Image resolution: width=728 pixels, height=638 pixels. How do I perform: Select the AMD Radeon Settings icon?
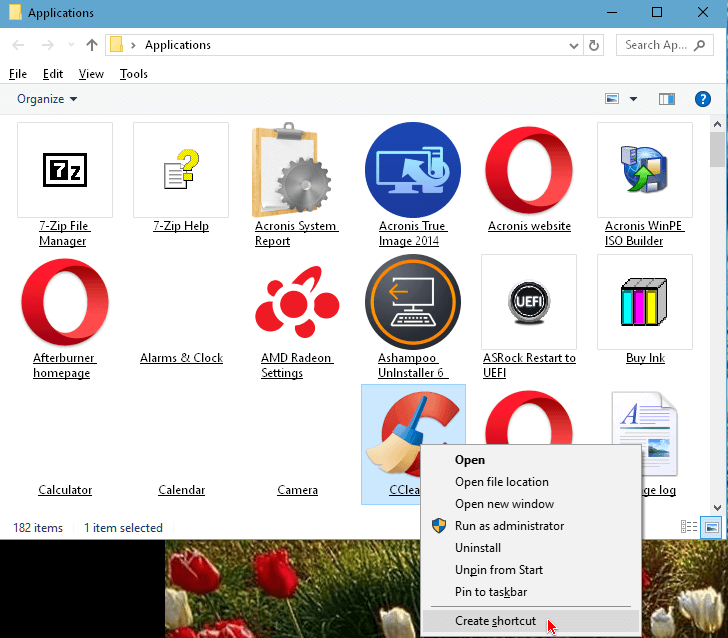tap(297, 302)
